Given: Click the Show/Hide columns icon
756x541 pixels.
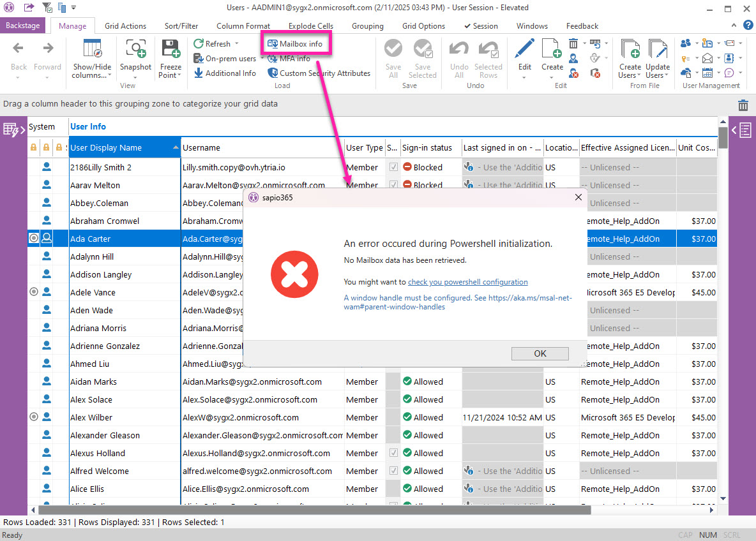Looking at the screenshot, I should (x=91, y=50).
